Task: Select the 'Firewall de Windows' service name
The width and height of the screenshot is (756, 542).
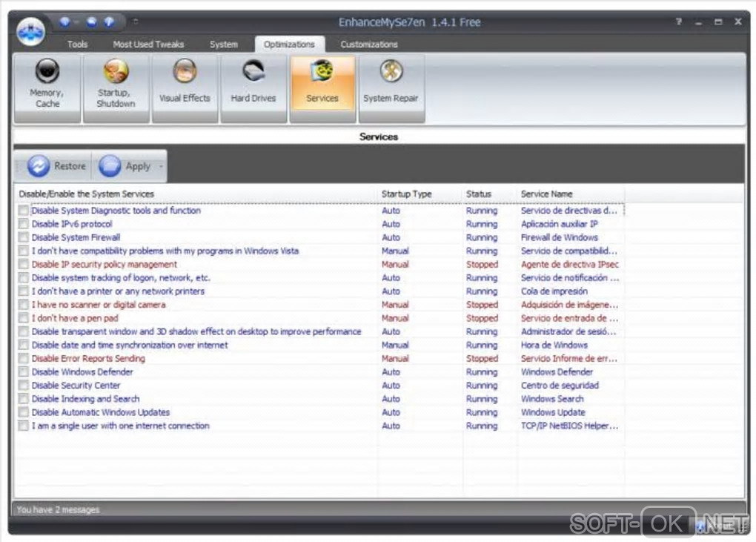Action: (x=560, y=237)
